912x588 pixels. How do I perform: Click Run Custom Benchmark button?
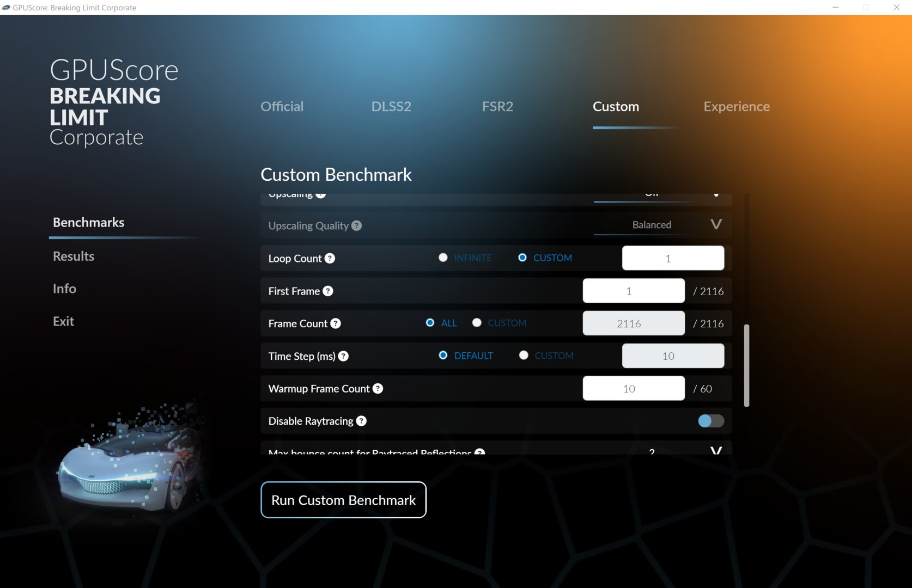coord(343,500)
